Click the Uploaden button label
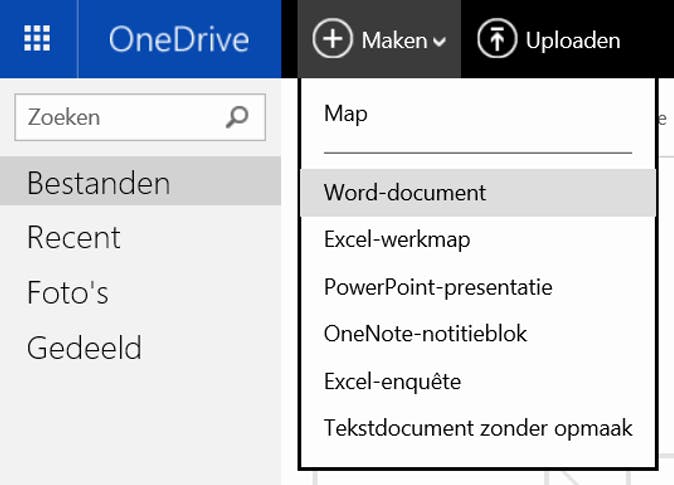 point(573,41)
